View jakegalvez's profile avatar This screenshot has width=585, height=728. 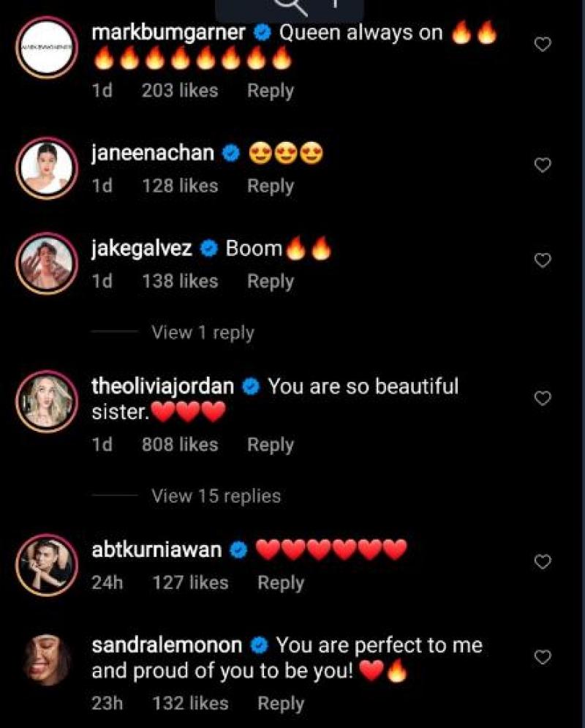coord(47,262)
